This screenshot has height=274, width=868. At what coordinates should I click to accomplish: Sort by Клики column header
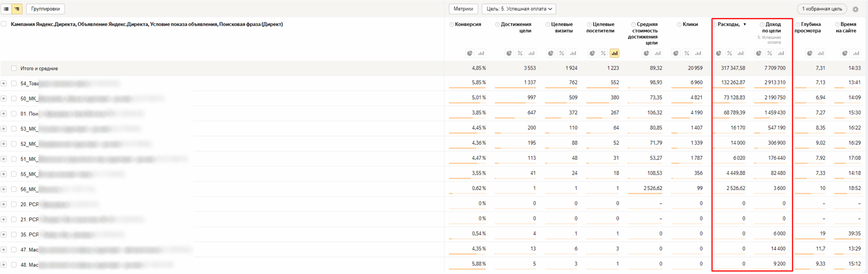click(x=690, y=24)
